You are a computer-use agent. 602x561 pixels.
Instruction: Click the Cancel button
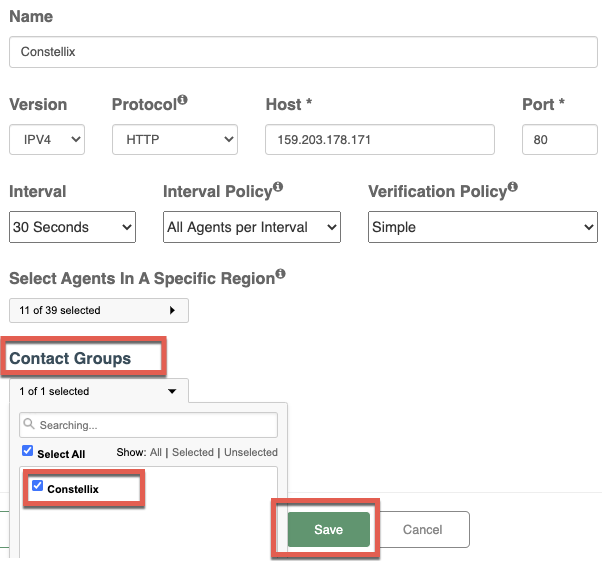pyautogui.click(x=422, y=530)
